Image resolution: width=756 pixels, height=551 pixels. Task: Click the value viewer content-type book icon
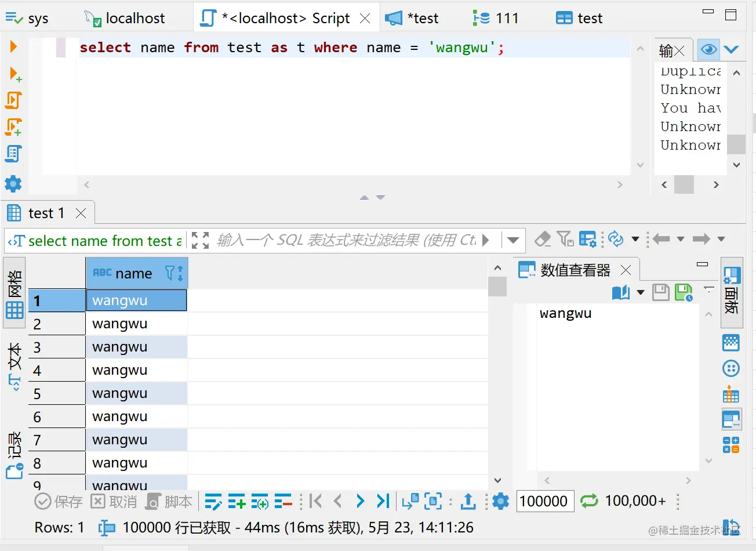pyautogui.click(x=621, y=292)
